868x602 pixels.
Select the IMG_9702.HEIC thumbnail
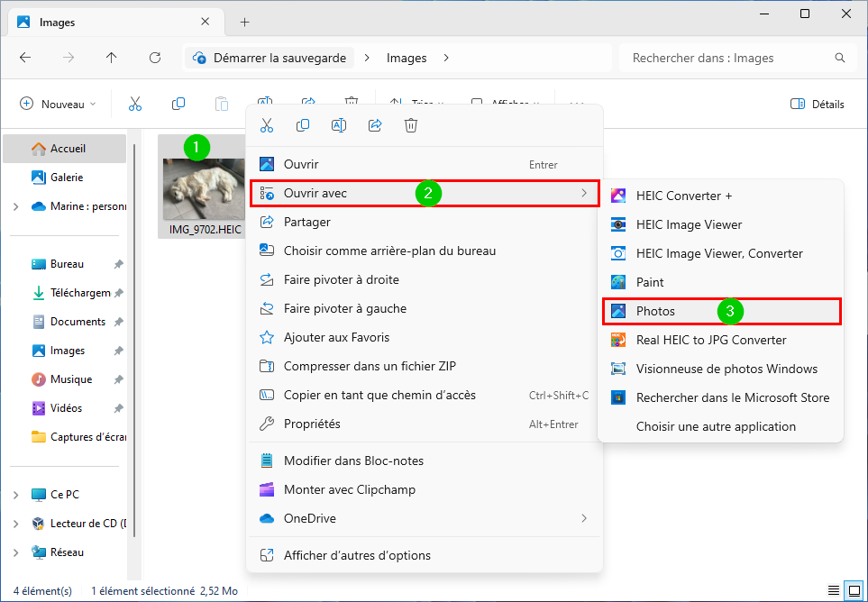(205, 188)
